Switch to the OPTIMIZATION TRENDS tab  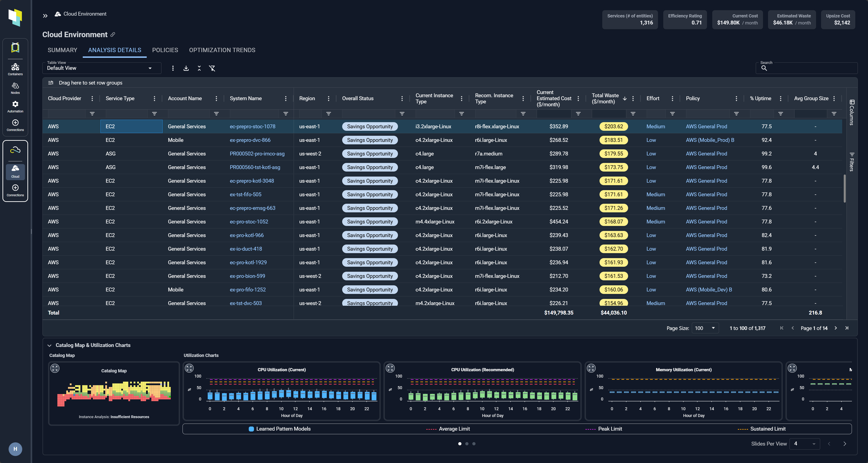[x=222, y=50]
